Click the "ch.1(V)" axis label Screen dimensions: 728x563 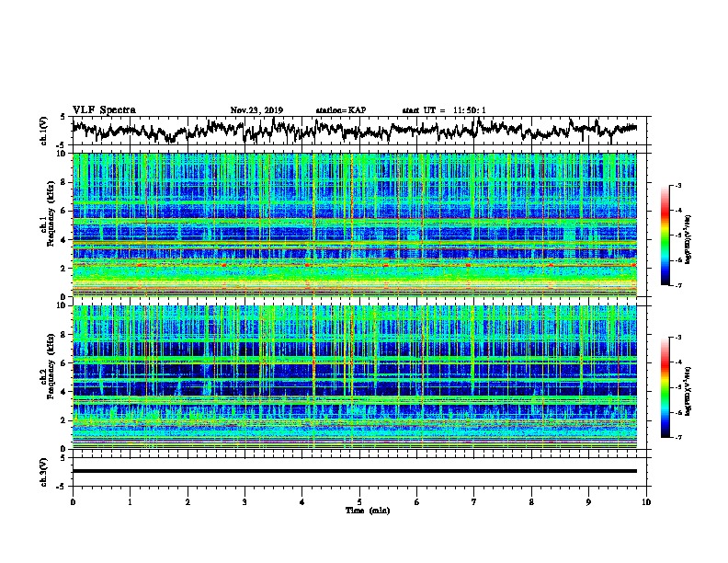[44, 131]
